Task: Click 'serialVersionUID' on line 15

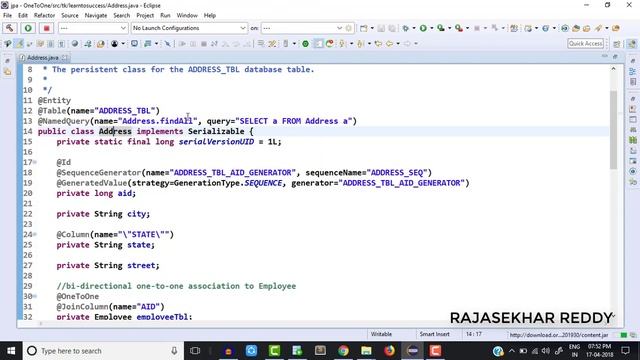Action: pos(216,142)
